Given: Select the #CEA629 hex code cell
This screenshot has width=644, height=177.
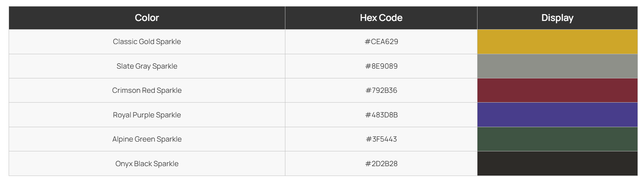Looking at the screenshot, I should [381, 42].
